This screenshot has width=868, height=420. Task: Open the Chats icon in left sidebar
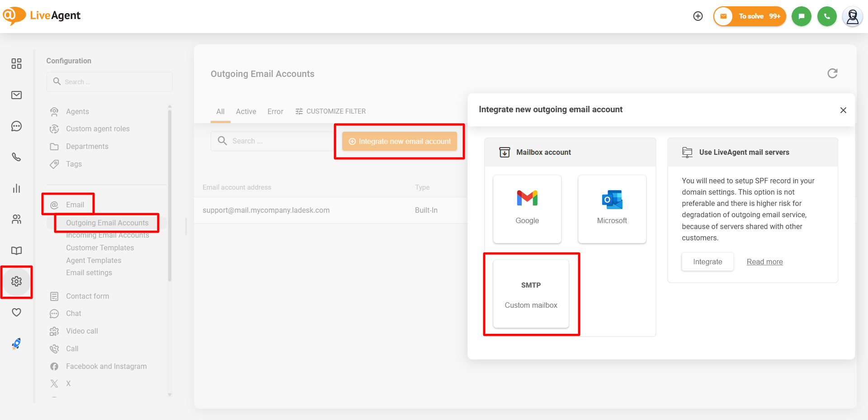coord(17,126)
